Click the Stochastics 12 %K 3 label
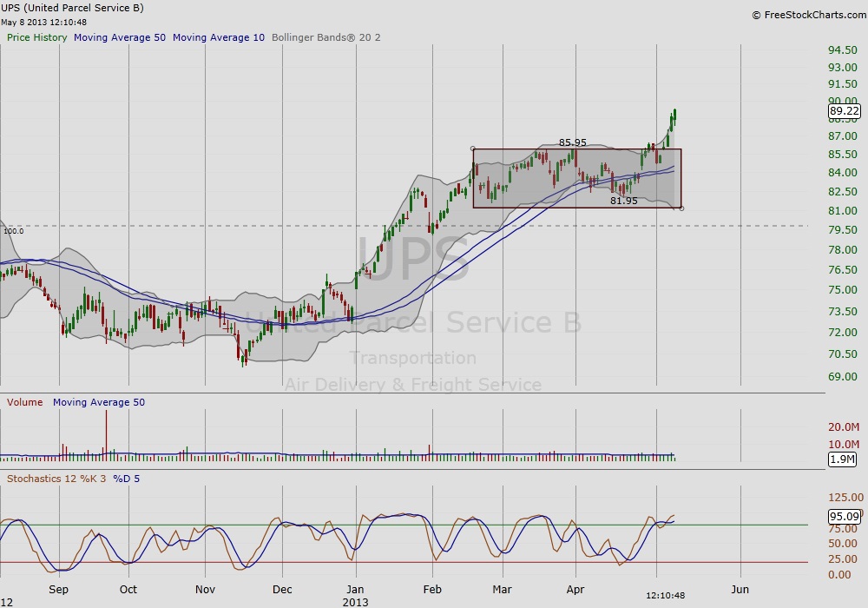 tap(56, 479)
